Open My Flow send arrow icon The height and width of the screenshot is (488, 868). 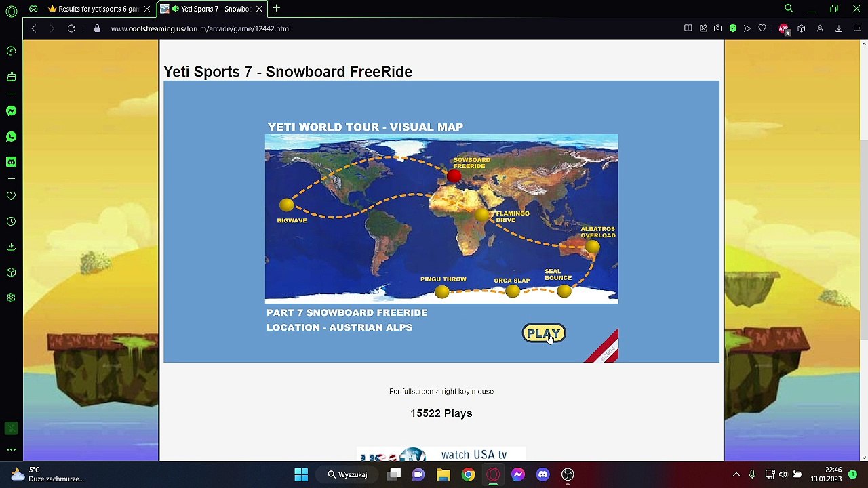(747, 28)
